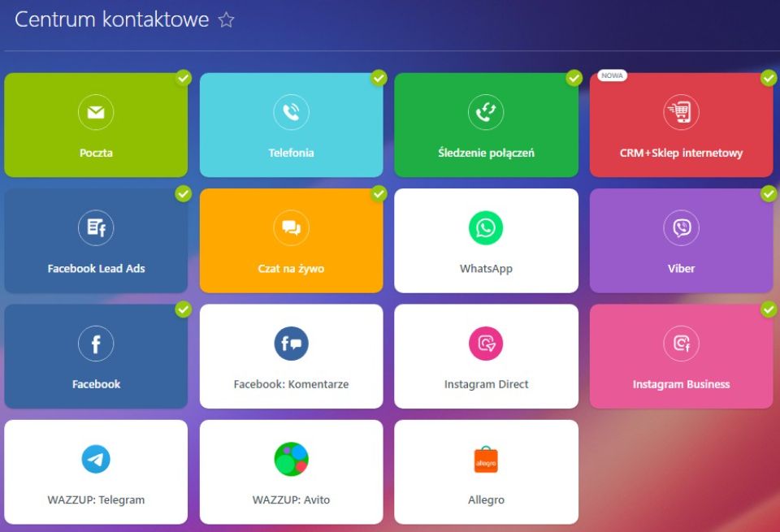Click the green checkmark on Instagram Business

(x=769, y=309)
